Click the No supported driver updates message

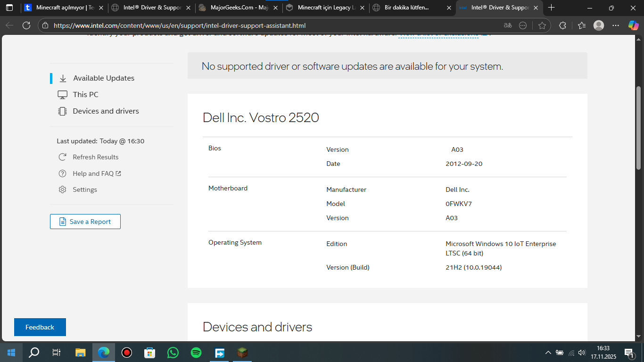click(x=352, y=66)
